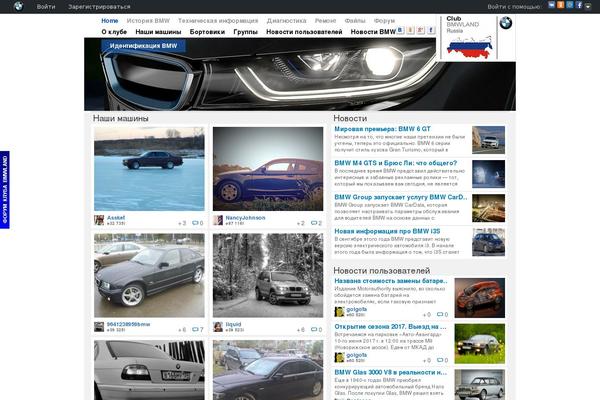Share via the Google Plus icon beside Новости BMW
600x400 pixels.
tap(421, 30)
